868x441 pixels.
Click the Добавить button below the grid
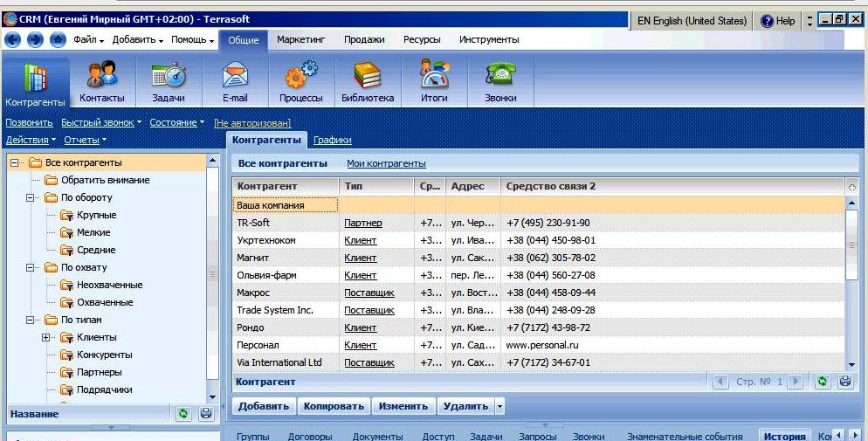pyautogui.click(x=264, y=407)
